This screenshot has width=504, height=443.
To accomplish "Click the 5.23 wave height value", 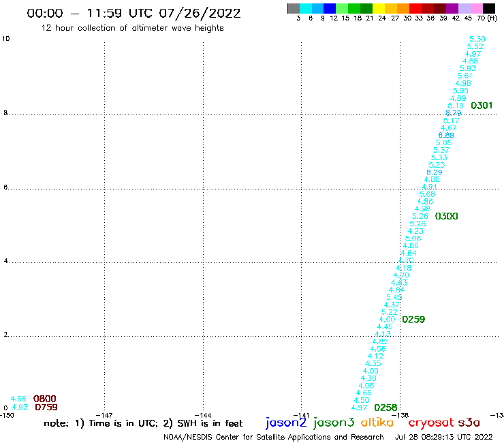I will (437, 165).
